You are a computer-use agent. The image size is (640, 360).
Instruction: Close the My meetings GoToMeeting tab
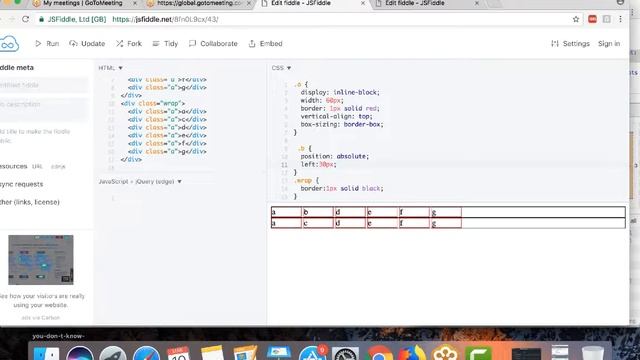(x=135, y=3)
